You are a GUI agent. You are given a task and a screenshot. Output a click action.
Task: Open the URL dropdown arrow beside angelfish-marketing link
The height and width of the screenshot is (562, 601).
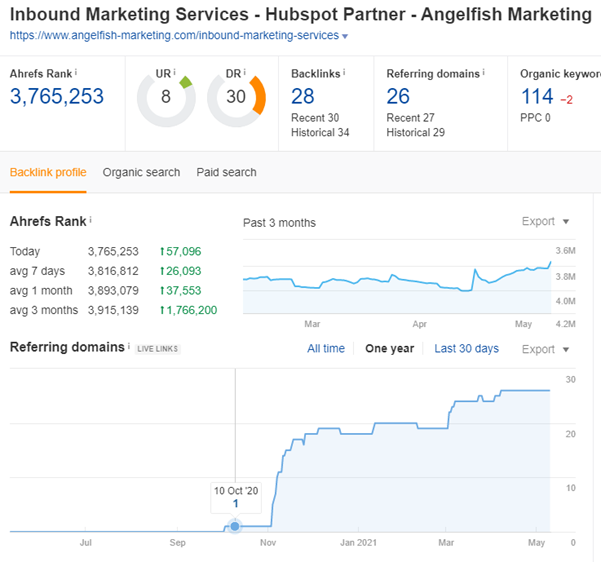tap(345, 36)
